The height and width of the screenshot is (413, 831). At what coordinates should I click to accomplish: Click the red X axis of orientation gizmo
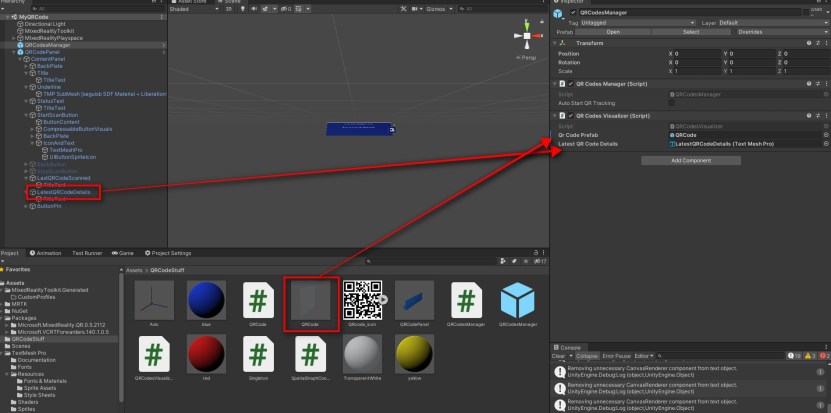click(537, 36)
